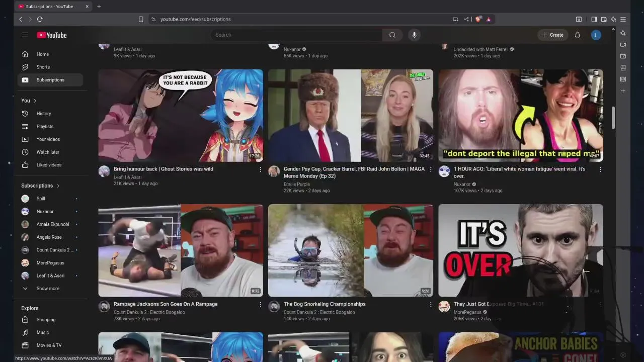Expand the You section chevron
The width and height of the screenshot is (644, 362).
35,101
